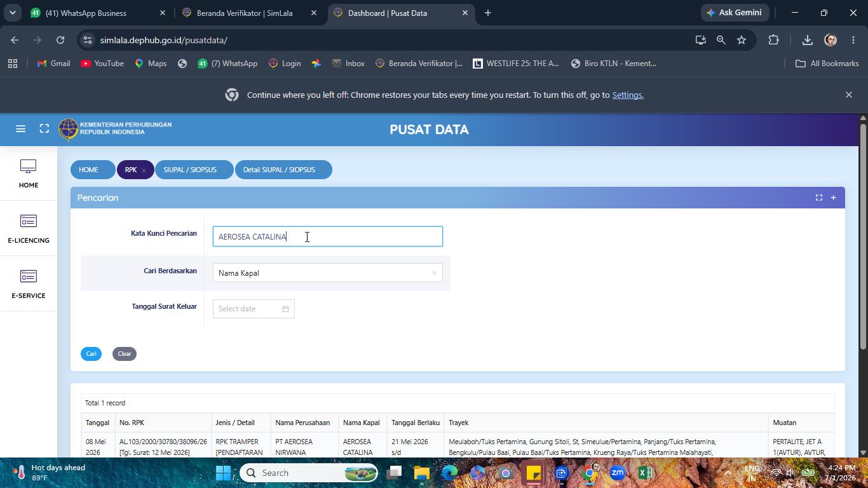
Task: Open the Inbox bookmark
Action: tap(348, 64)
